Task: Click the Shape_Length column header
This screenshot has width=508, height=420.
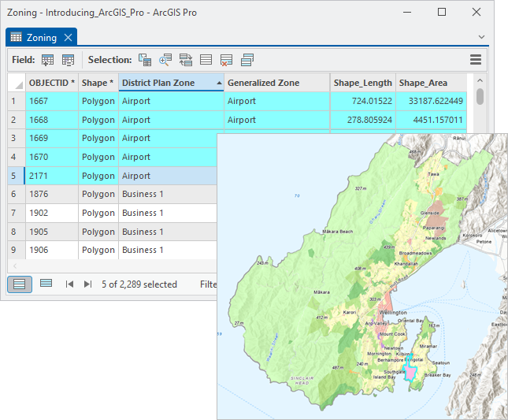Action: point(362,83)
